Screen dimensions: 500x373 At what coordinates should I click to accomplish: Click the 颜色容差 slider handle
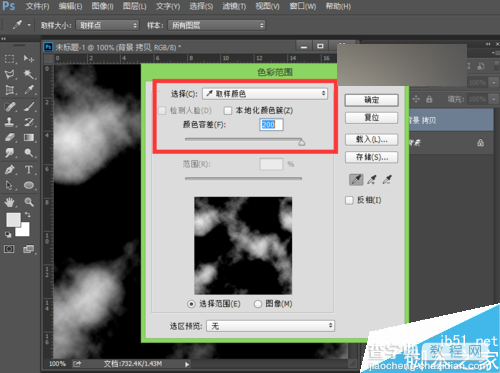click(301, 142)
